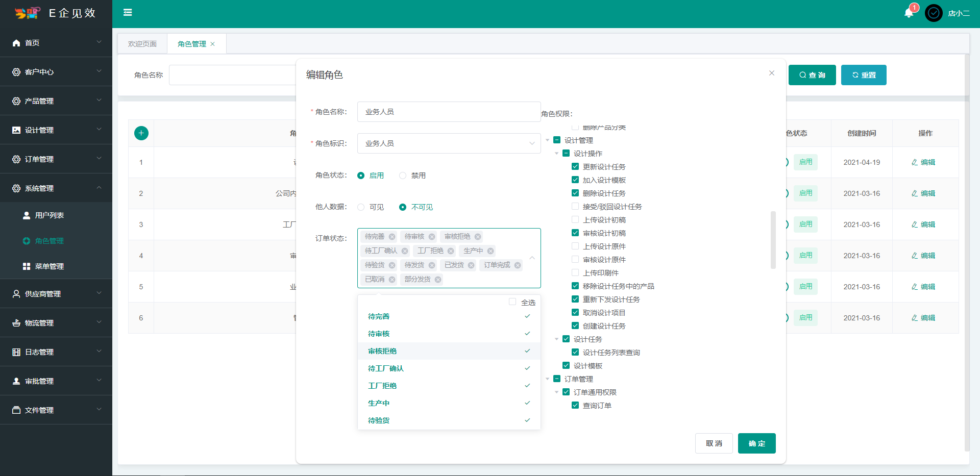
Task: Open the 角色标识 dropdown
Action: pyautogui.click(x=449, y=143)
